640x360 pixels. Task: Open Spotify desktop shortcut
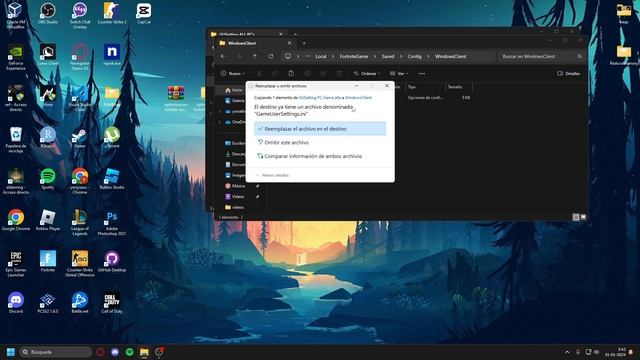pos(48,179)
